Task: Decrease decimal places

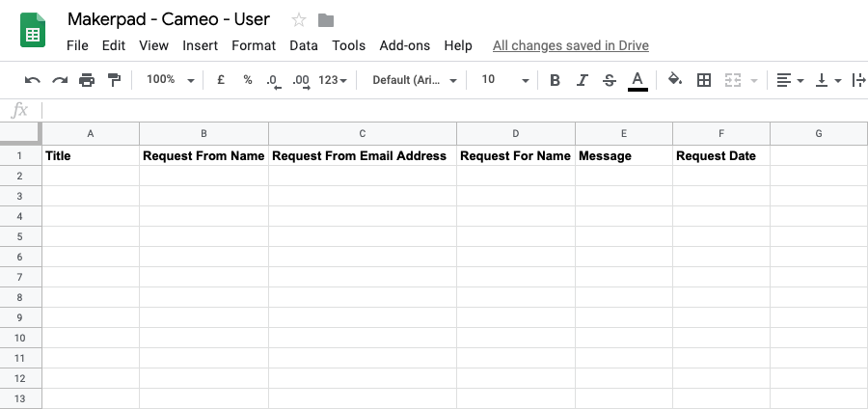Action: 274,81
